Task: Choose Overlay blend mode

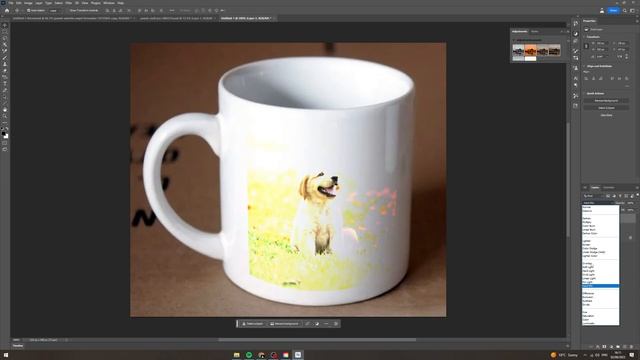Action: click(600, 263)
